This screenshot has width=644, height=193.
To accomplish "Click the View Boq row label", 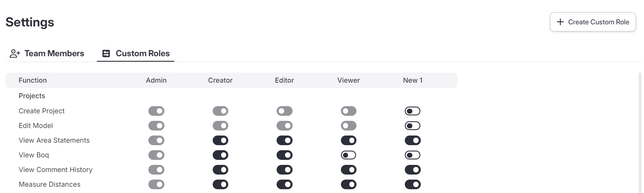I will point(34,155).
